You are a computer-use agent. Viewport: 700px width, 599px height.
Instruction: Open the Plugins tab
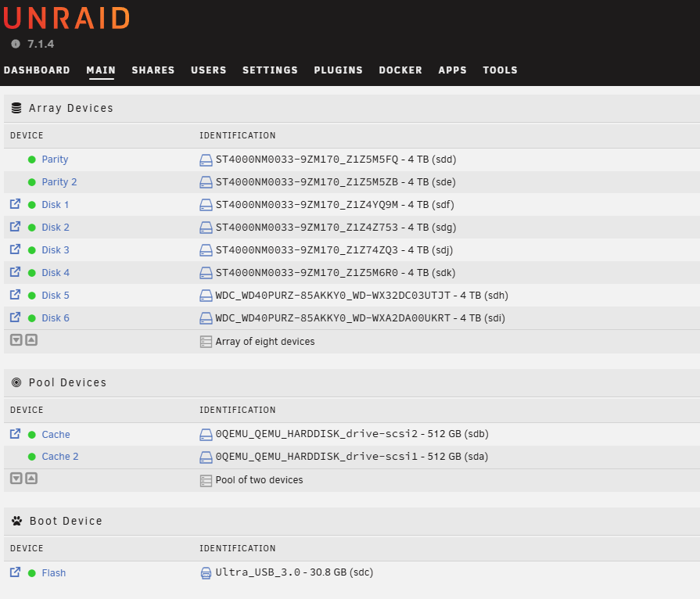point(339,70)
